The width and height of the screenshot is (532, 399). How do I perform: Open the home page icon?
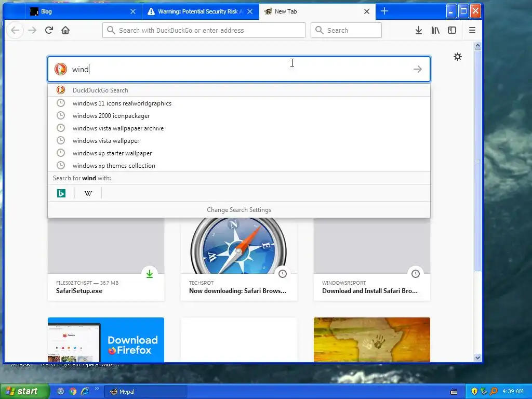[65, 30]
